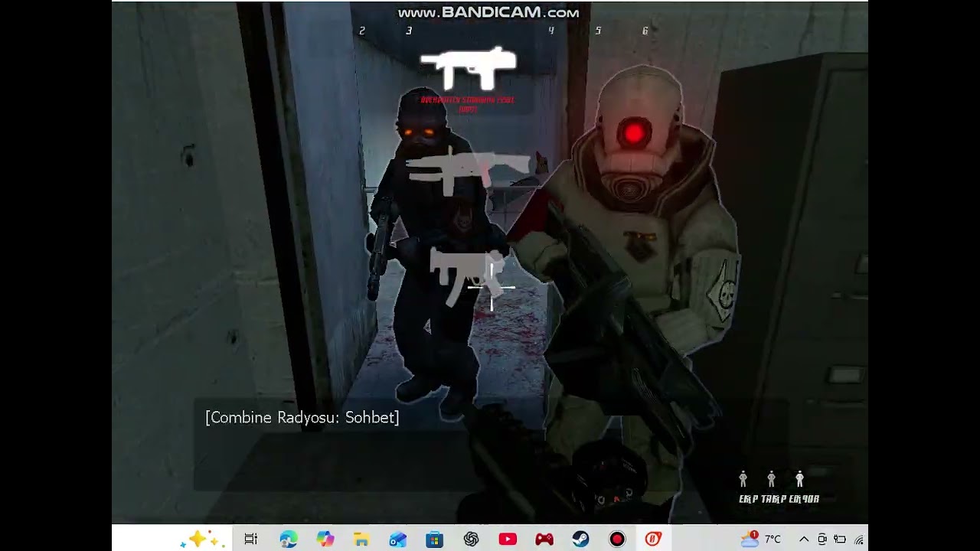980x551 pixels.
Task: Click the squad status text under the figures
Action: (x=779, y=499)
